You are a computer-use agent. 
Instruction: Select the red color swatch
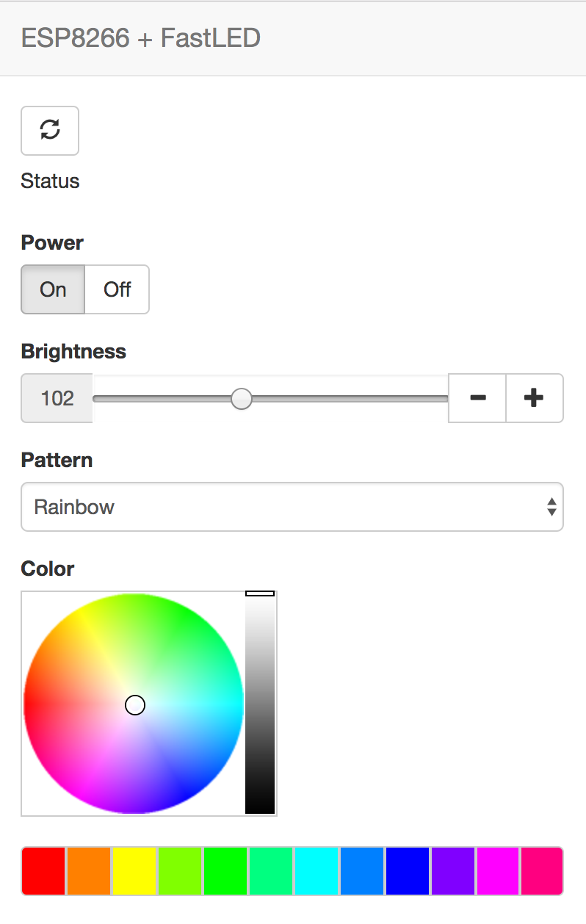[44, 871]
